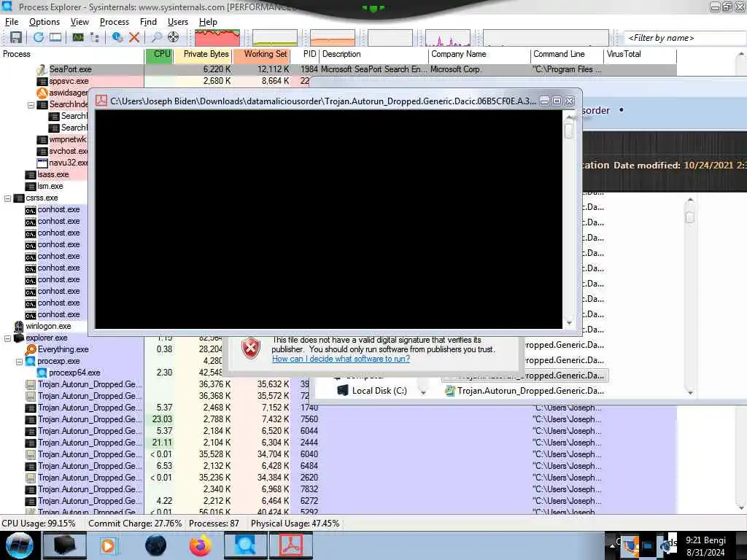
Task: Click the Save toolbar icon in Process Explorer
Action: click(16, 37)
